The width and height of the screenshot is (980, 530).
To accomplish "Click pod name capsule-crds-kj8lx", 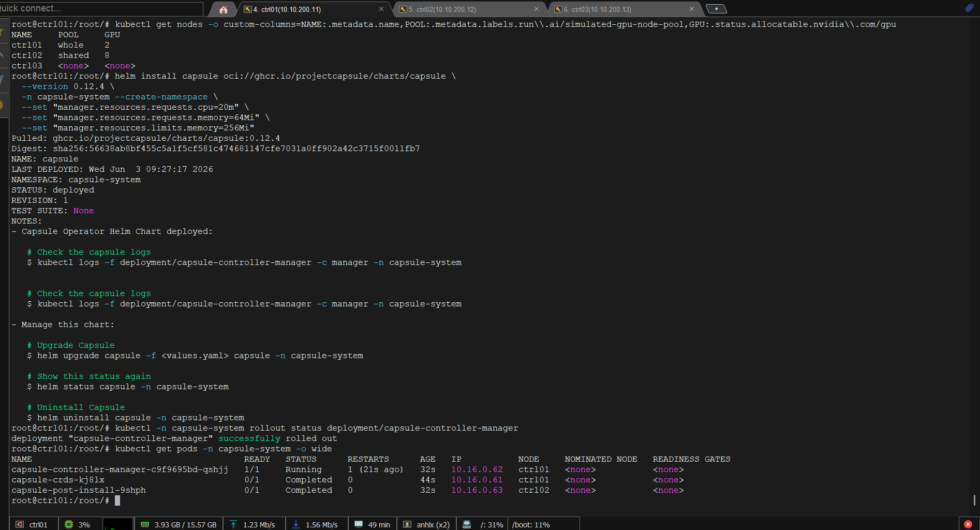I will (x=58, y=480).
